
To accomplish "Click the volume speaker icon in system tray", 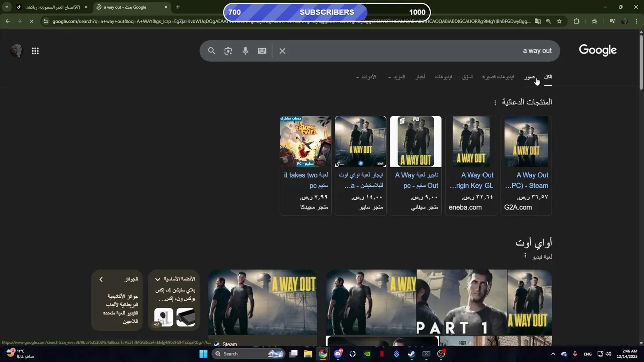I will click(x=608, y=354).
